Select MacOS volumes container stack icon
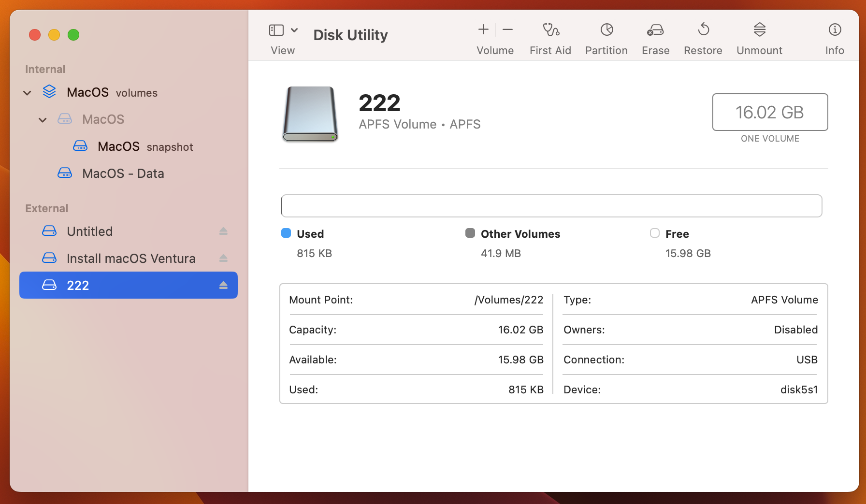 49,92
